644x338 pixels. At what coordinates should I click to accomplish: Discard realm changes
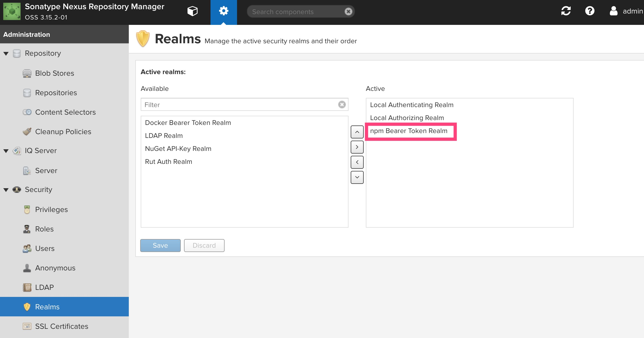(204, 245)
